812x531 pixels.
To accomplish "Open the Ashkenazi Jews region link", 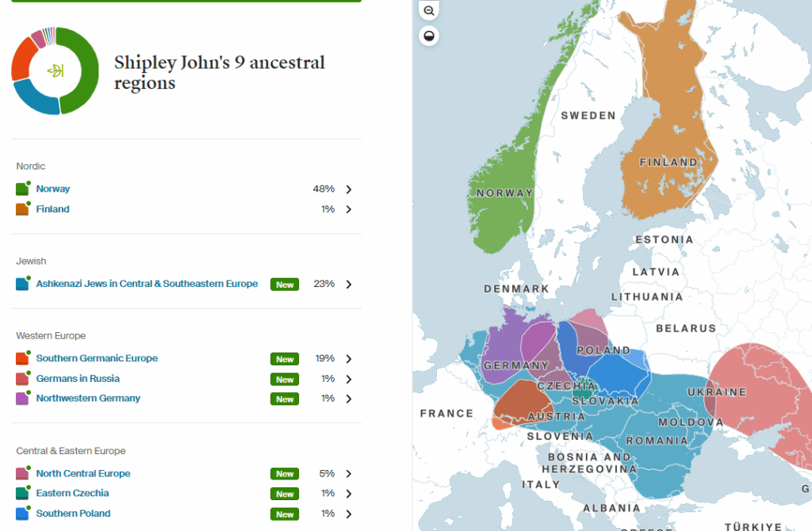I will point(147,284).
